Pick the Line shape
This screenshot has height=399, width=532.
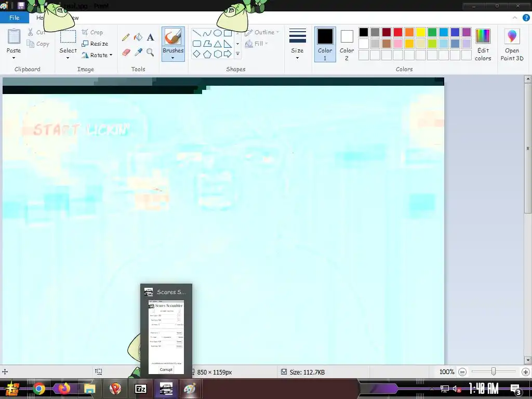[x=197, y=33]
